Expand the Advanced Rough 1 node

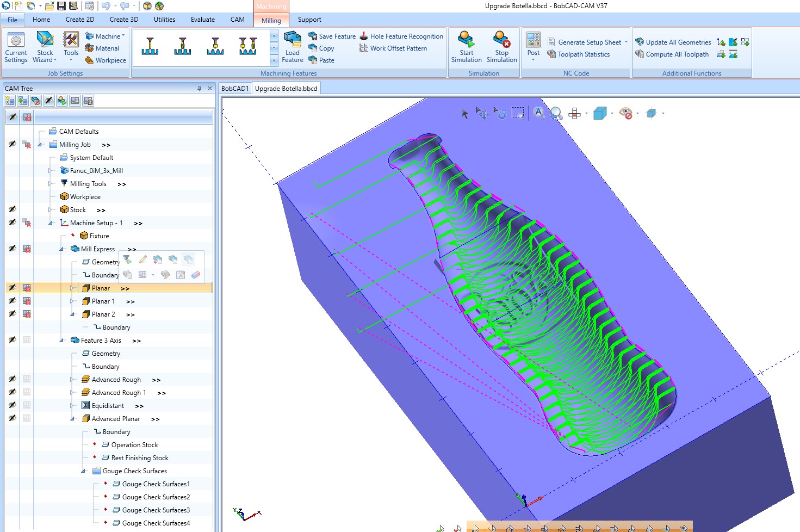[x=72, y=393]
